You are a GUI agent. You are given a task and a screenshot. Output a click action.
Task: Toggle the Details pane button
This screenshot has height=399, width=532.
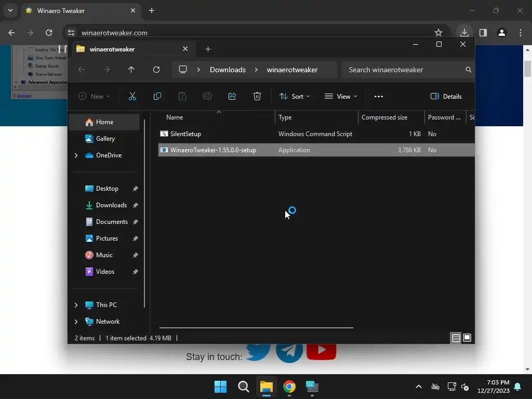(446, 96)
